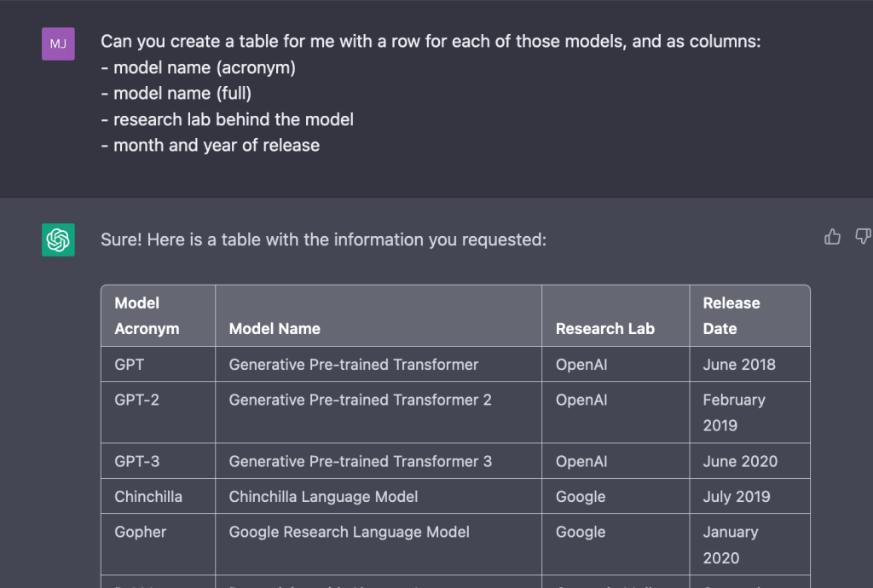Click the "Gopher" acronym cell

coord(140,532)
